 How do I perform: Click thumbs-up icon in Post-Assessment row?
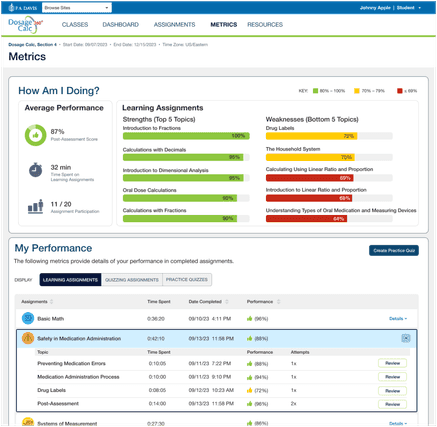[249, 404]
